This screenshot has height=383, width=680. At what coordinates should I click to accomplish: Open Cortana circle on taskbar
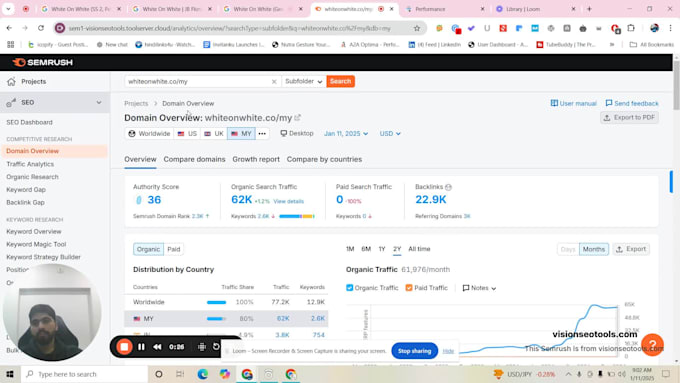coord(159,374)
